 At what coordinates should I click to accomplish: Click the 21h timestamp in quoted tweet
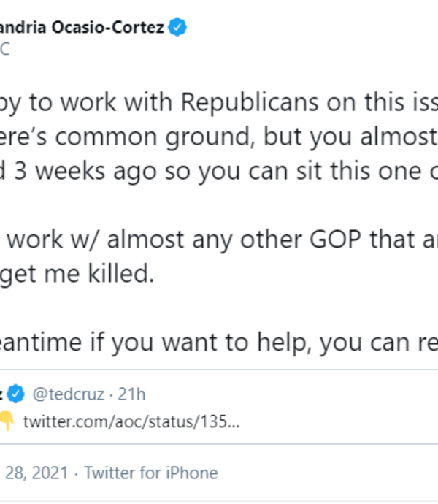(x=132, y=394)
